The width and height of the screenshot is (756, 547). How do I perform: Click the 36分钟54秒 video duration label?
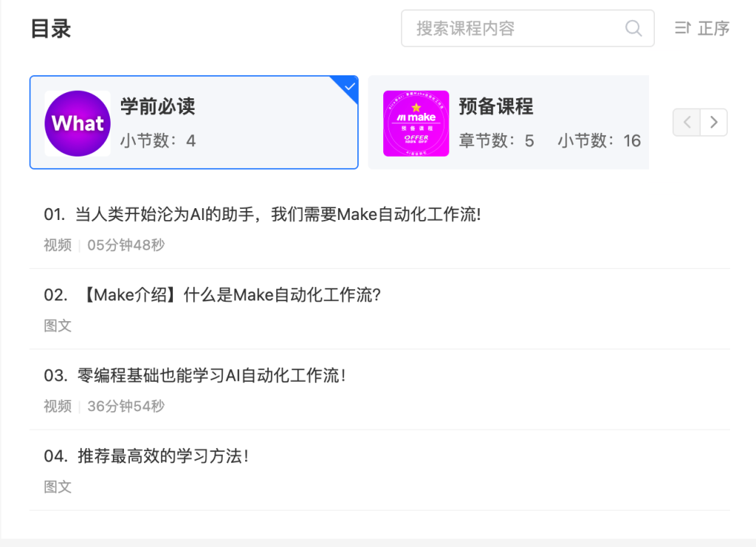click(126, 406)
